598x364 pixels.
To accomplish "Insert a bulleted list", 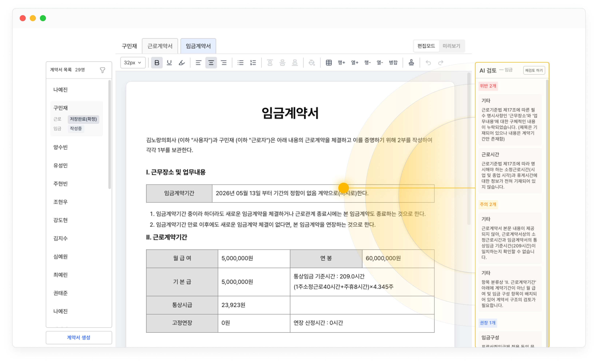I will tap(240, 63).
